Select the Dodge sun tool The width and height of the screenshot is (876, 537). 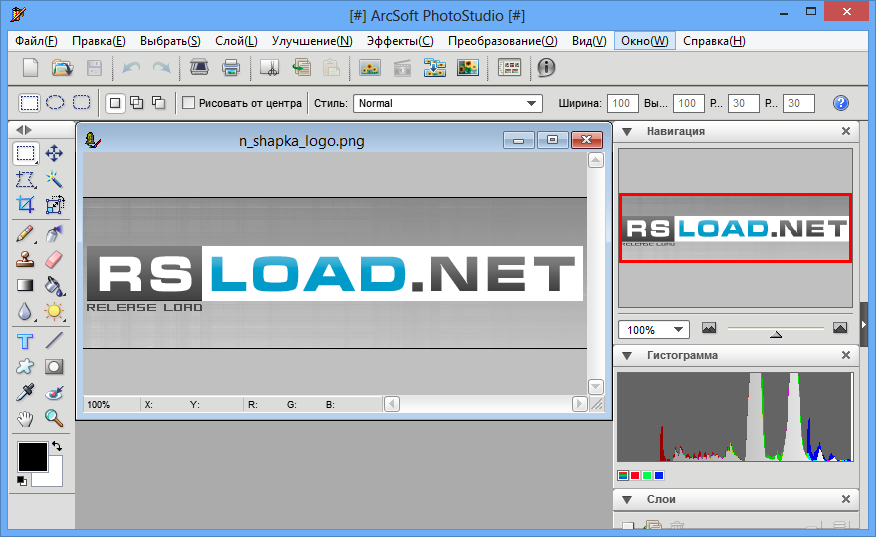[x=54, y=312]
